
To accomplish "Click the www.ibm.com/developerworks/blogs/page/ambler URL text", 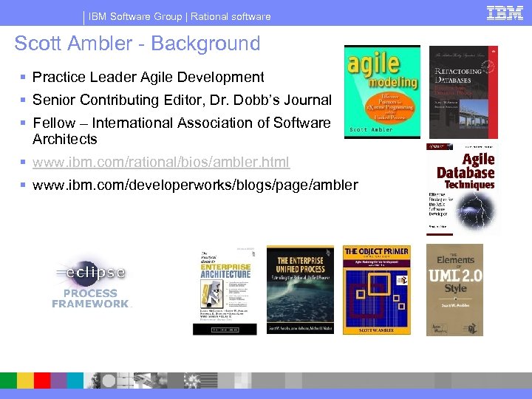I will (195, 185).
